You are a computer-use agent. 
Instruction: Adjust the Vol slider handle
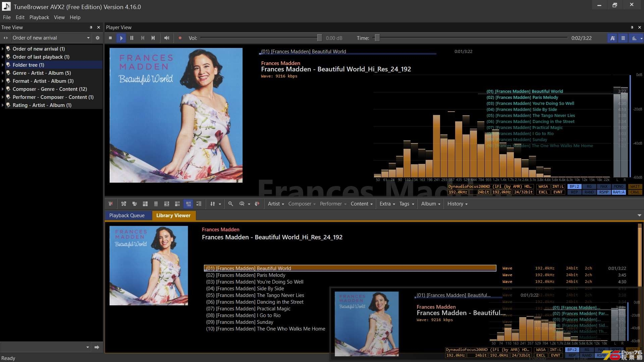[320, 38]
